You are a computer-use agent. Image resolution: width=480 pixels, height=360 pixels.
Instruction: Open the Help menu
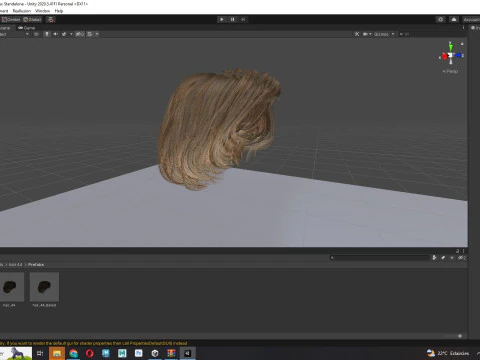(x=59, y=11)
